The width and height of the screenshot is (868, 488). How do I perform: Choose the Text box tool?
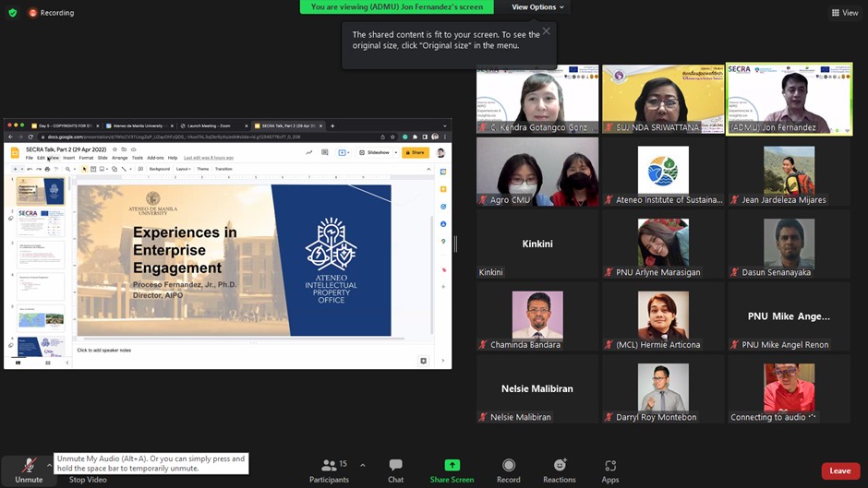93,169
